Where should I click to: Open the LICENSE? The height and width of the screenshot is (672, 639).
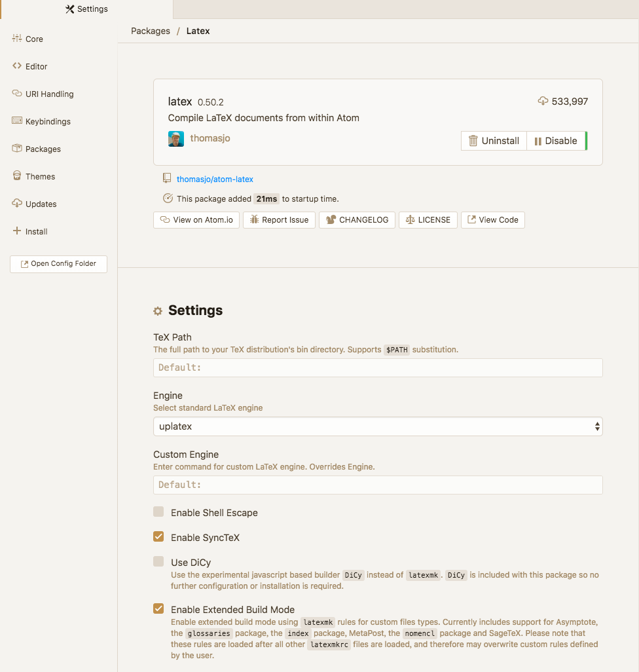point(428,220)
